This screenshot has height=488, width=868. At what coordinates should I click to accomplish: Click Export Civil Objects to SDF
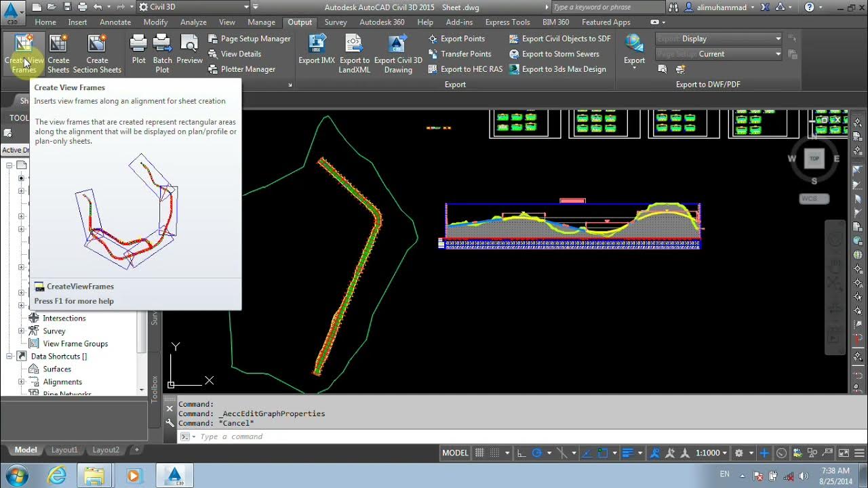point(559,39)
